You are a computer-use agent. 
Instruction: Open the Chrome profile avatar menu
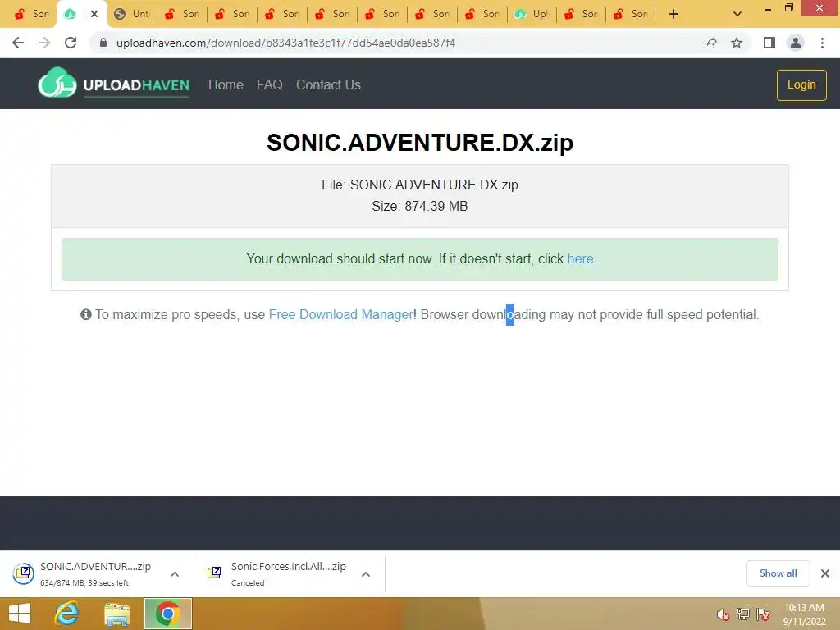pos(796,43)
